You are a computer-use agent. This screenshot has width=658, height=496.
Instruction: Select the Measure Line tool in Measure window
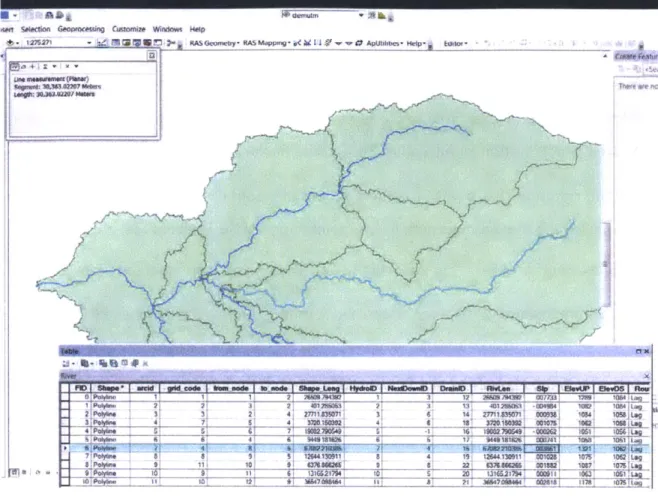pyautogui.click(x=15, y=66)
